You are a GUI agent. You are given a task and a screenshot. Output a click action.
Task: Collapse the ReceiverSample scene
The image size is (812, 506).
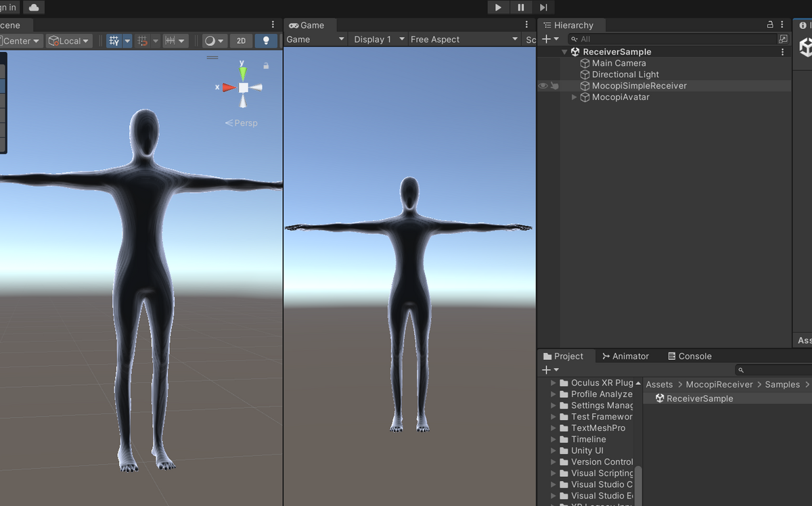pyautogui.click(x=564, y=52)
